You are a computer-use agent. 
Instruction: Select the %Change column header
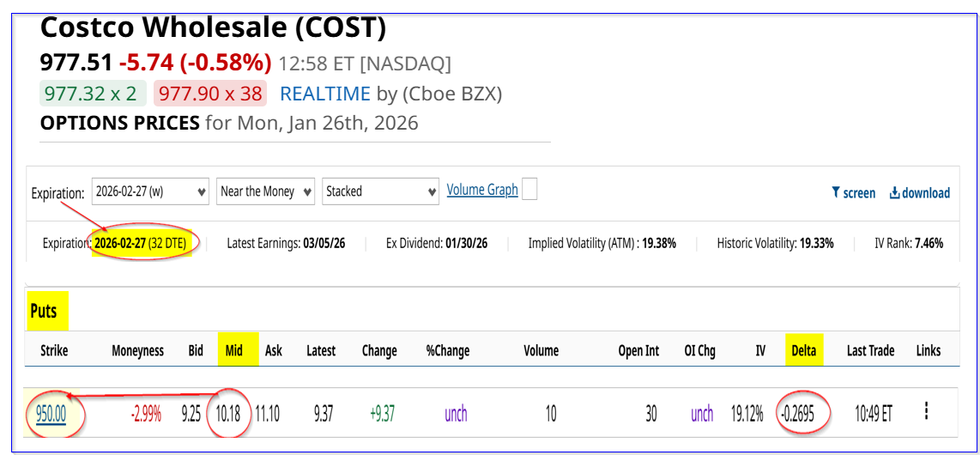click(x=448, y=350)
